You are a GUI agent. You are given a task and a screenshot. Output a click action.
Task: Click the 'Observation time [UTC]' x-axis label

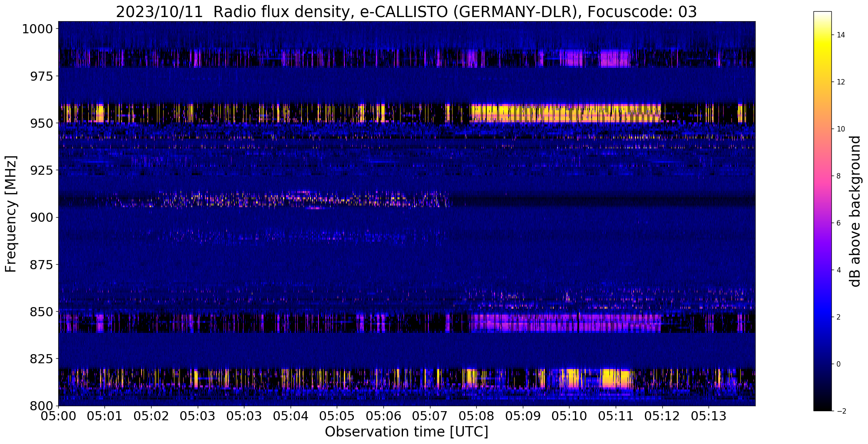pyautogui.click(x=406, y=432)
